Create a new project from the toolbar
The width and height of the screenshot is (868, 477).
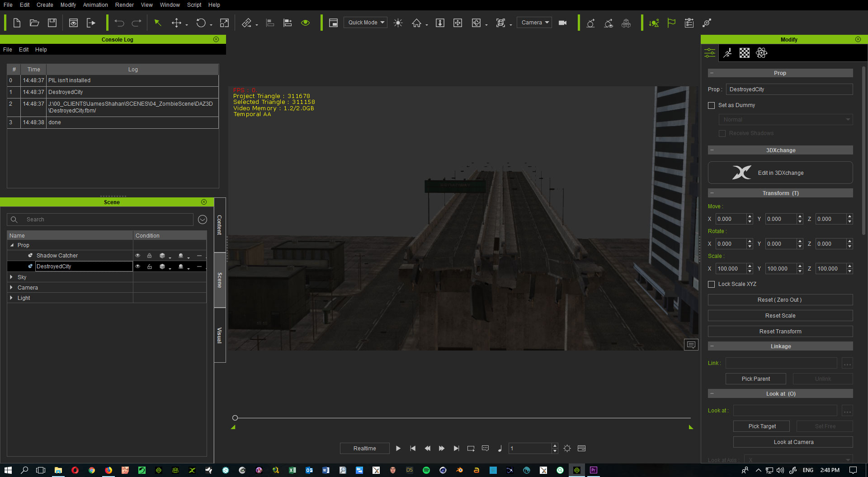17,23
